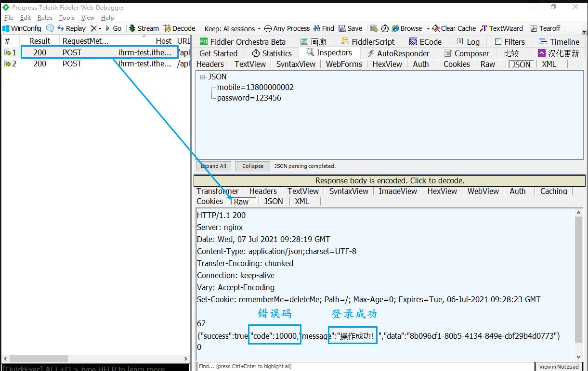Open response Cookies tab
The image size is (588, 371).
(210, 202)
